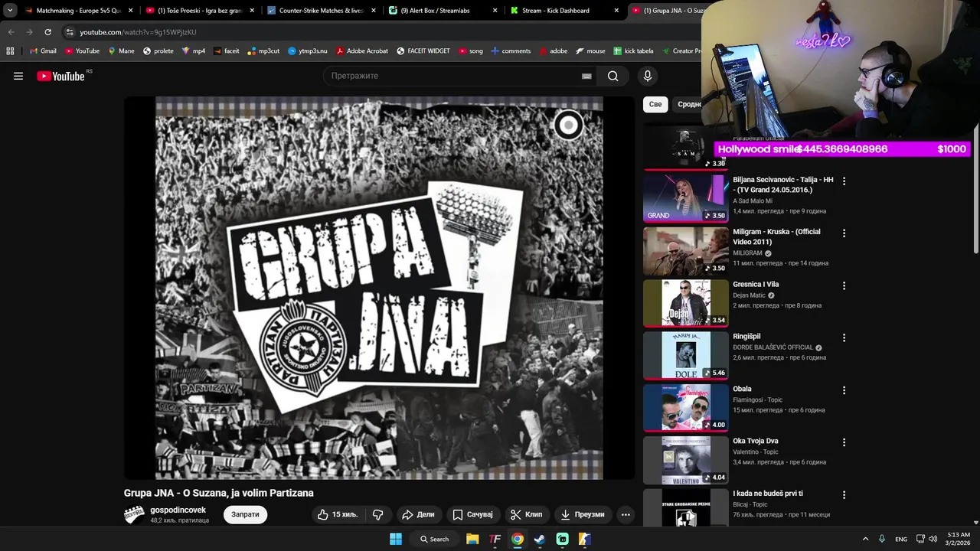980x551 pixels.
Task: Open the gospodincovek channel name link
Action: coord(178,510)
